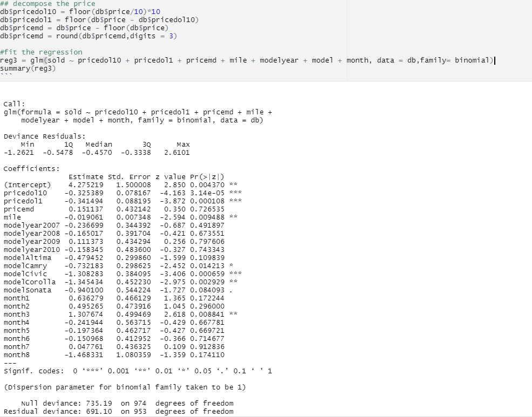
Task: Click the 'Estimate' column header
Action: [86, 177]
